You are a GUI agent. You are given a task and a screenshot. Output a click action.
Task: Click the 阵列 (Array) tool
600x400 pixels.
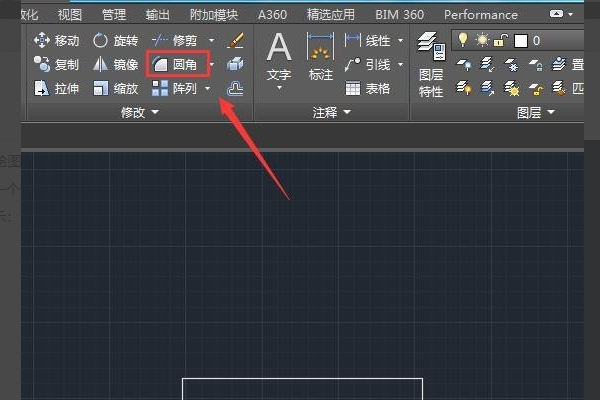pyautogui.click(x=174, y=88)
